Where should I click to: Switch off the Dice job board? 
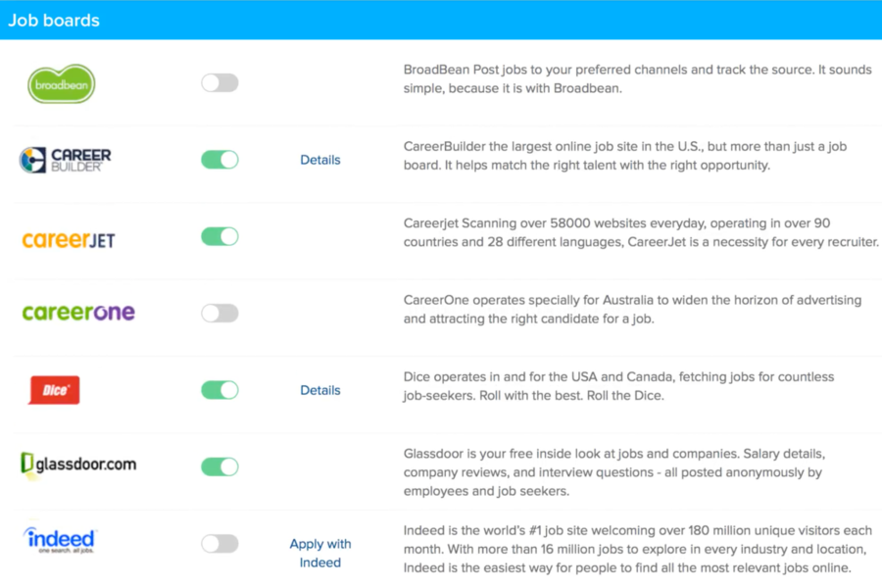click(220, 389)
